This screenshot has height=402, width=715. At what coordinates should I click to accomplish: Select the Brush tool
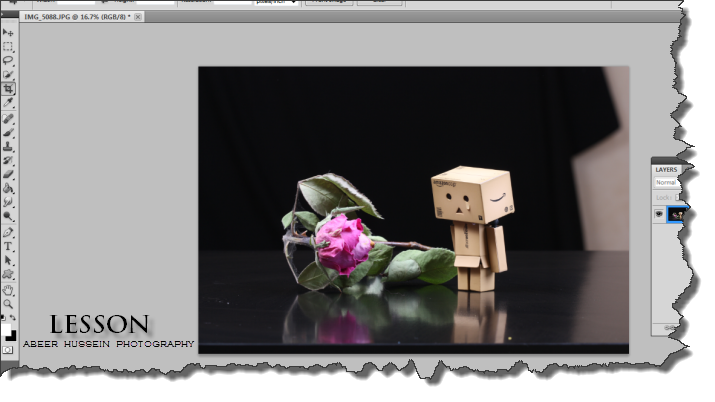pos(8,133)
